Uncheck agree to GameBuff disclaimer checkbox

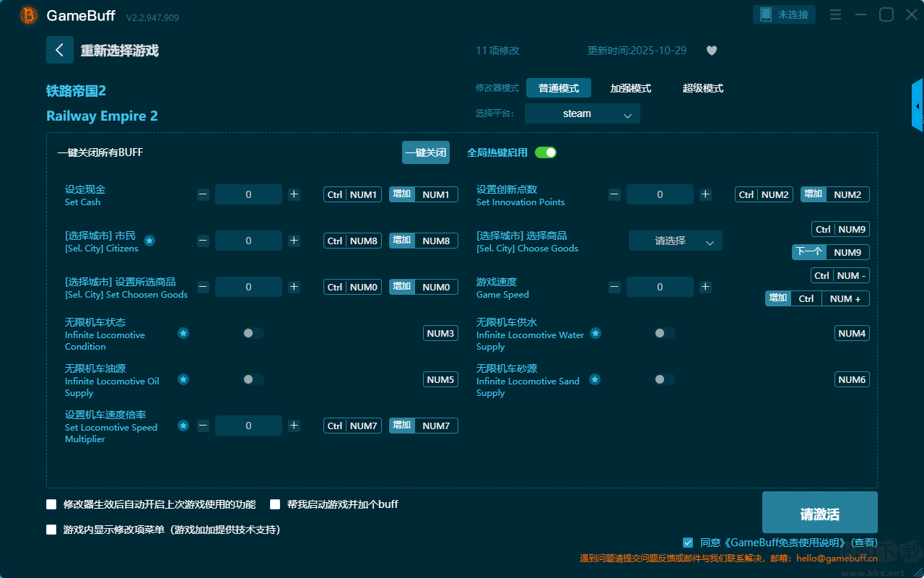[x=688, y=543]
